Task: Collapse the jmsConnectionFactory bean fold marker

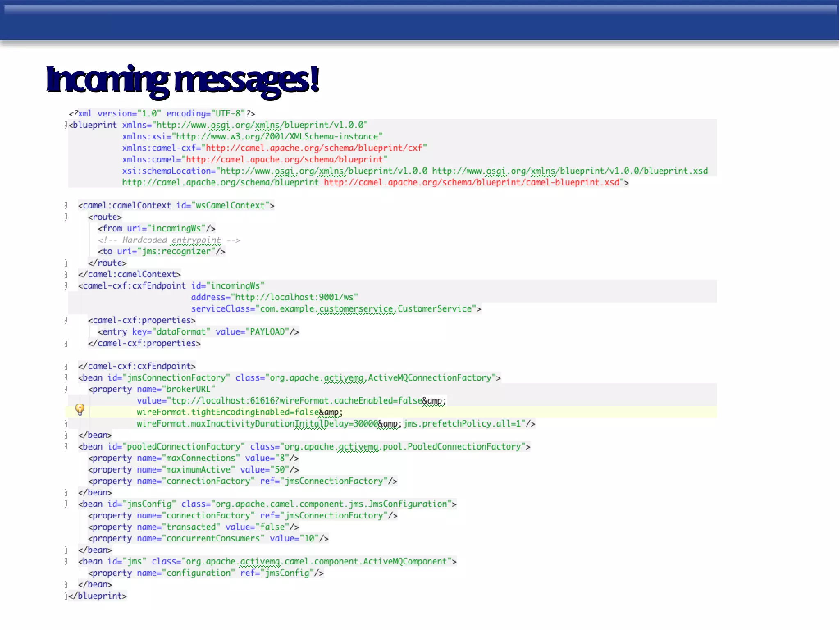Action: tap(66, 377)
